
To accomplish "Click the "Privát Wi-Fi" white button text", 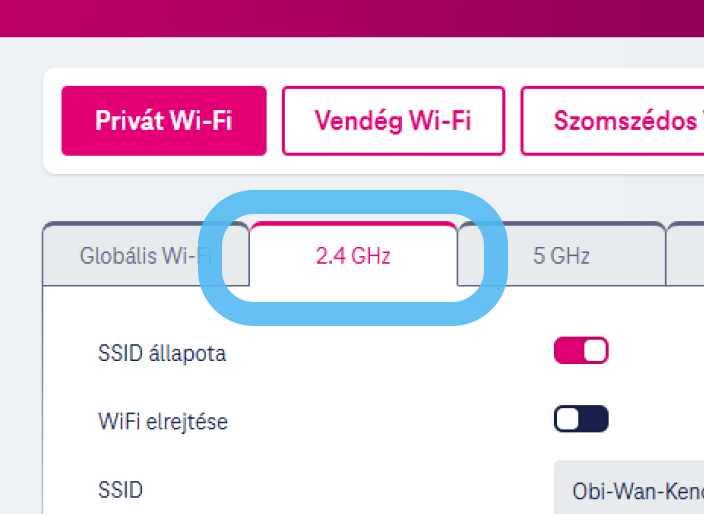I will 164,121.
